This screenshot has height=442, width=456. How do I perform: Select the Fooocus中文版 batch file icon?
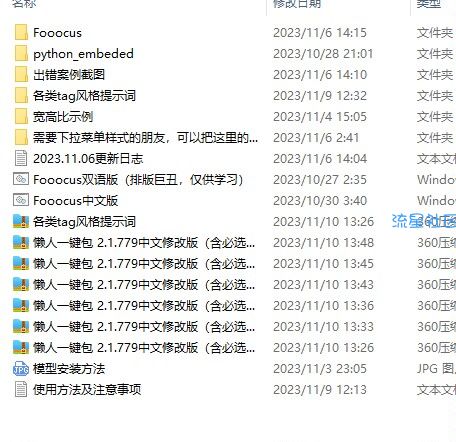21,200
